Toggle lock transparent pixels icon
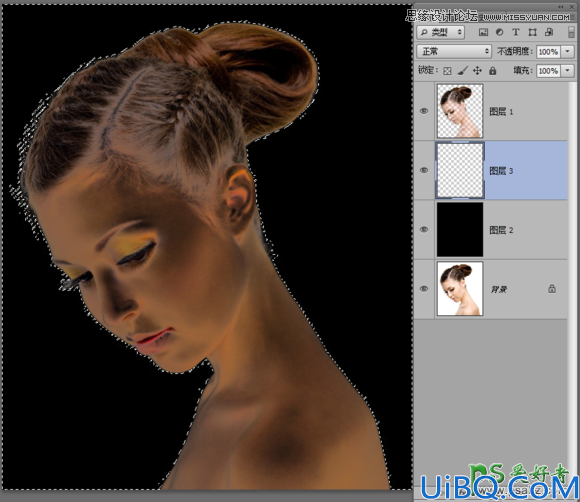 (x=447, y=71)
